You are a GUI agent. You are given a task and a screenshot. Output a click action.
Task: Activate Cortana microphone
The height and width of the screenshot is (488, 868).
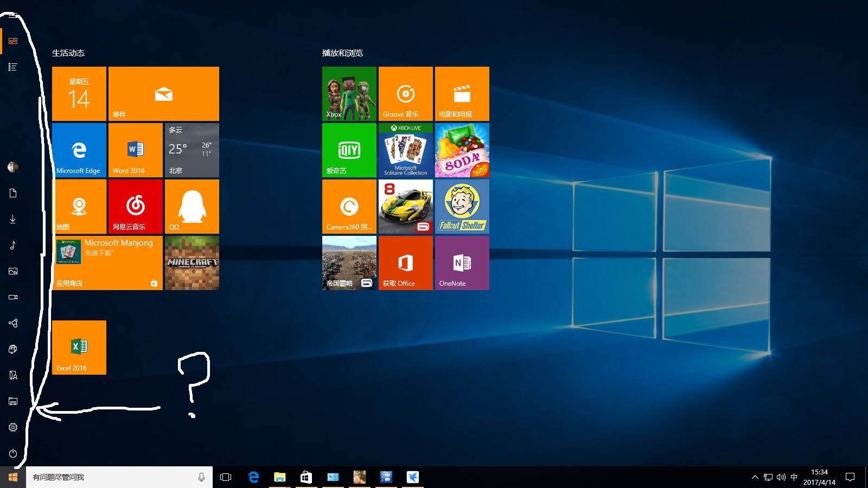tap(201, 477)
